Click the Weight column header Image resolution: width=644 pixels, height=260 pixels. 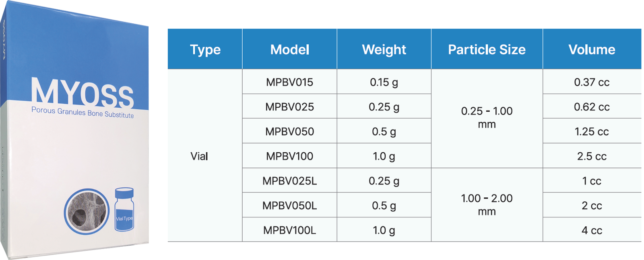(384, 49)
